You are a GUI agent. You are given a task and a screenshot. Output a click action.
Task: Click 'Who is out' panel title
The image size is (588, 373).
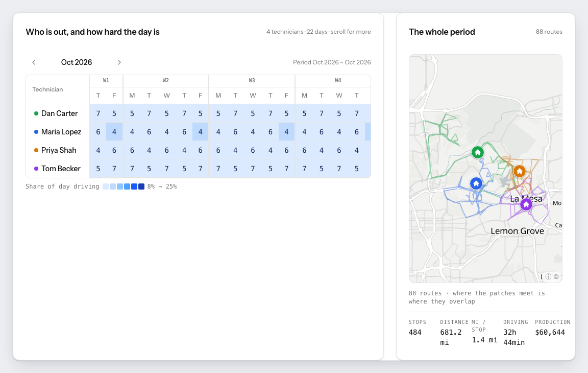[x=92, y=32]
